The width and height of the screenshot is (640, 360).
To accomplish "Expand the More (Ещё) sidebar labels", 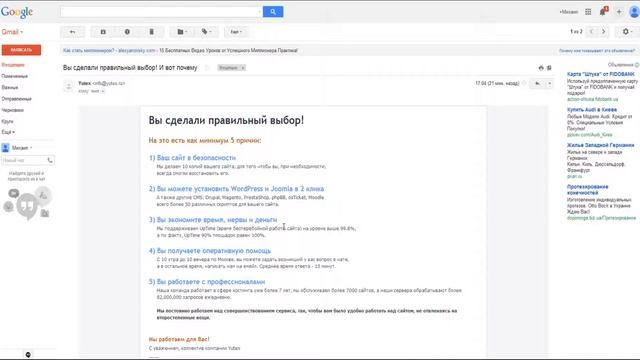I will pos(8,132).
